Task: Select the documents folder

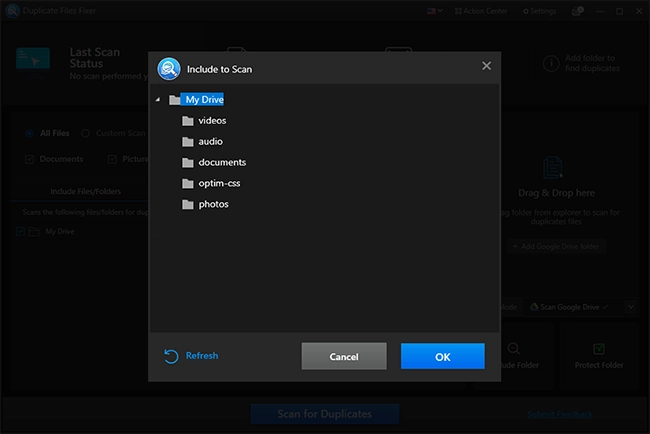Action: (222, 162)
